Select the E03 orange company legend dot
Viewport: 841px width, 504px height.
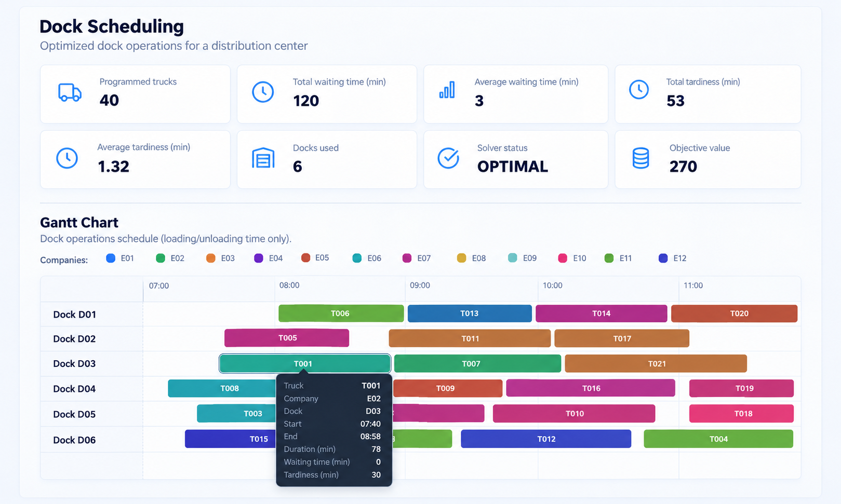click(211, 258)
